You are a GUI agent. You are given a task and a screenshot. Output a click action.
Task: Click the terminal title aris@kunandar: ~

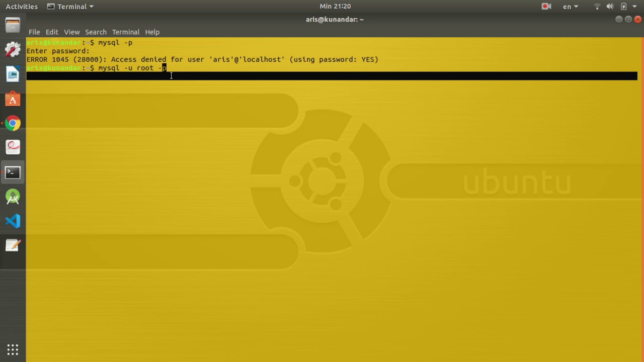(x=335, y=19)
